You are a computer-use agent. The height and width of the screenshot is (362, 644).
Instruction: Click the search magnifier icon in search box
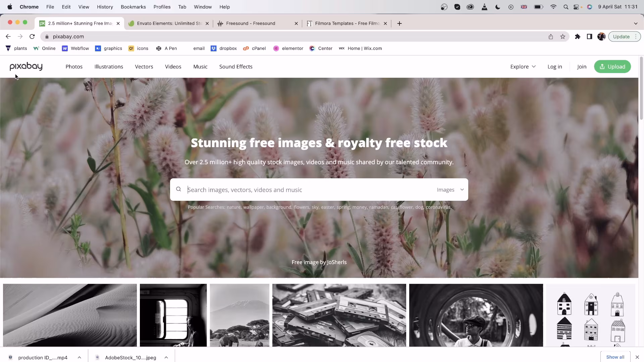click(178, 189)
